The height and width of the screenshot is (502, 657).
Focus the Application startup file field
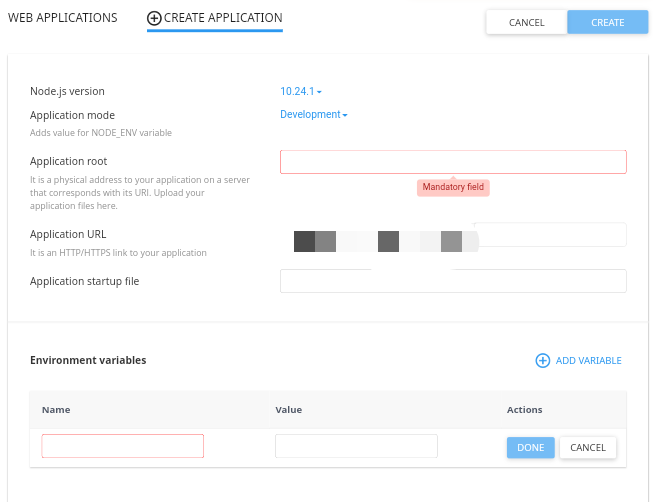453,281
